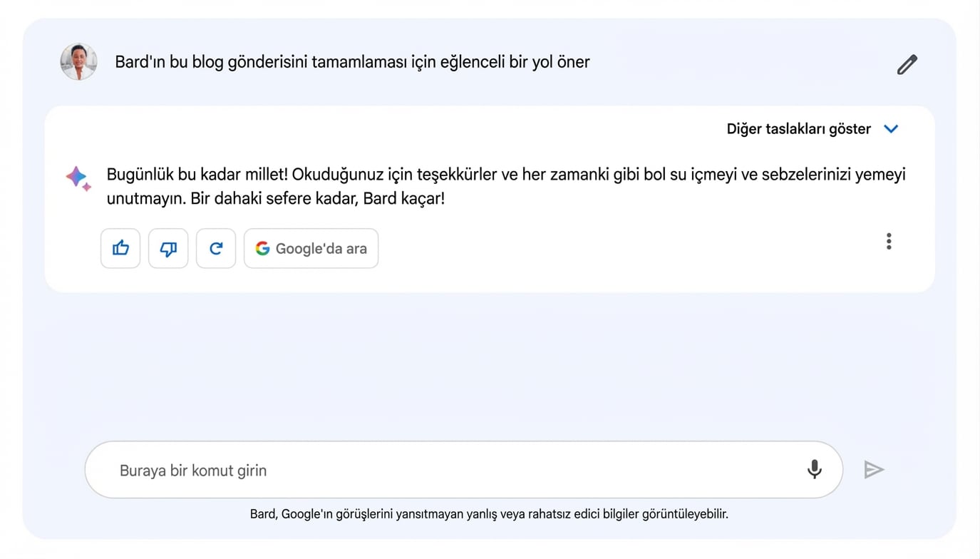Click the Google G logo in search button
The image size is (980, 559).
262,248
